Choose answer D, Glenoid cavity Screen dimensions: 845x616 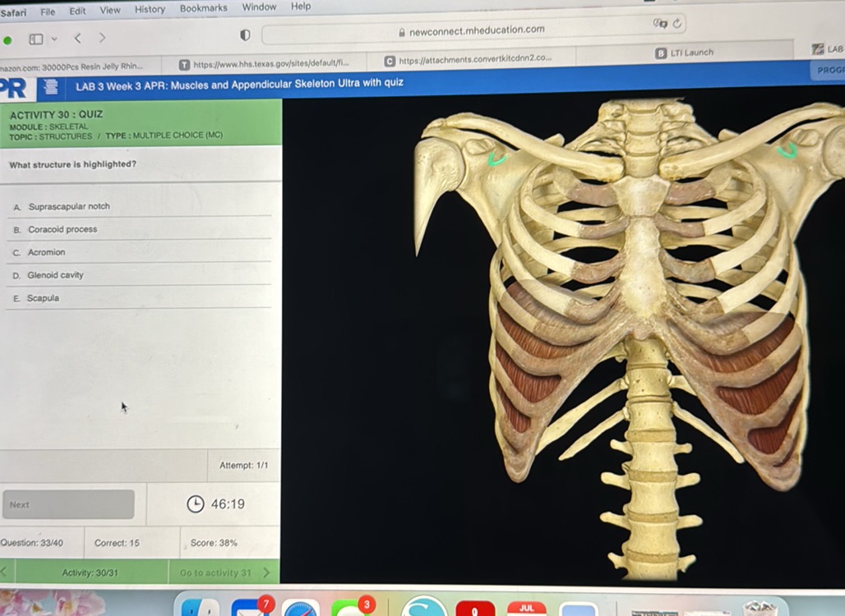click(x=69, y=275)
